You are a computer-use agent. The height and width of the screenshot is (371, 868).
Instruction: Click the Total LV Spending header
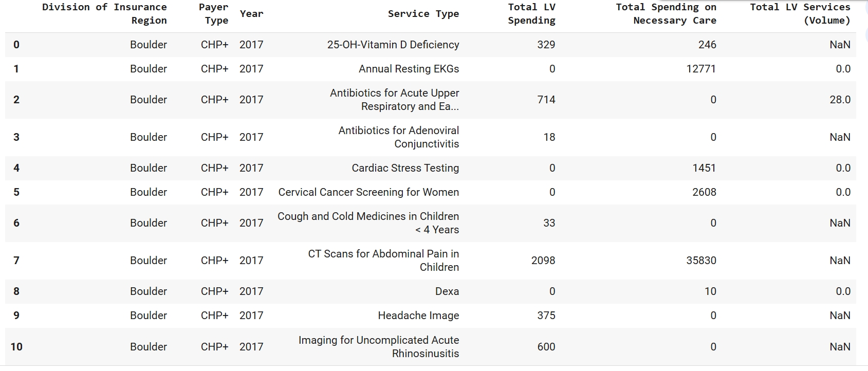pos(531,14)
